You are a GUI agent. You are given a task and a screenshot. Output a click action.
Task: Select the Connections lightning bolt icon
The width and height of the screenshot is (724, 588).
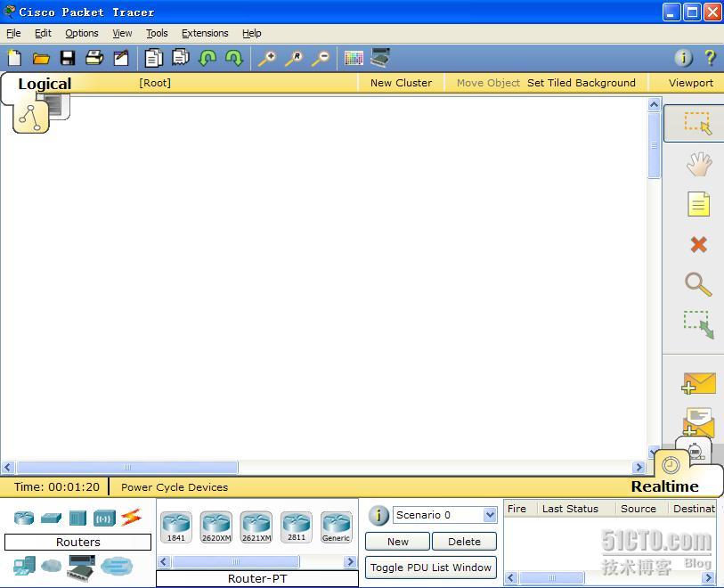pyautogui.click(x=131, y=518)
